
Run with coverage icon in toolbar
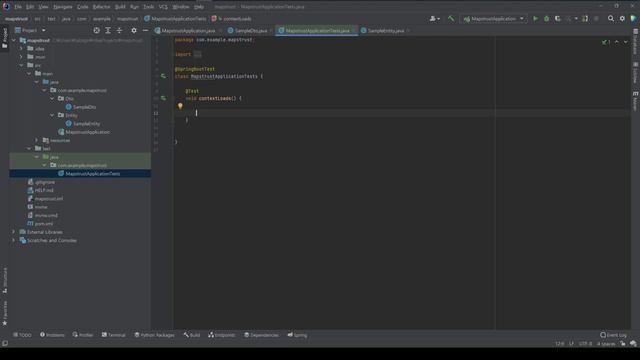pos(558,18)
